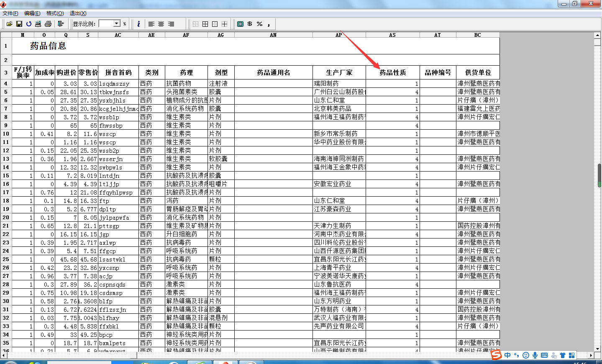This screenshot has width=602, height=364.
Task: Open the 编辑(E) menu
Action: 32,13
